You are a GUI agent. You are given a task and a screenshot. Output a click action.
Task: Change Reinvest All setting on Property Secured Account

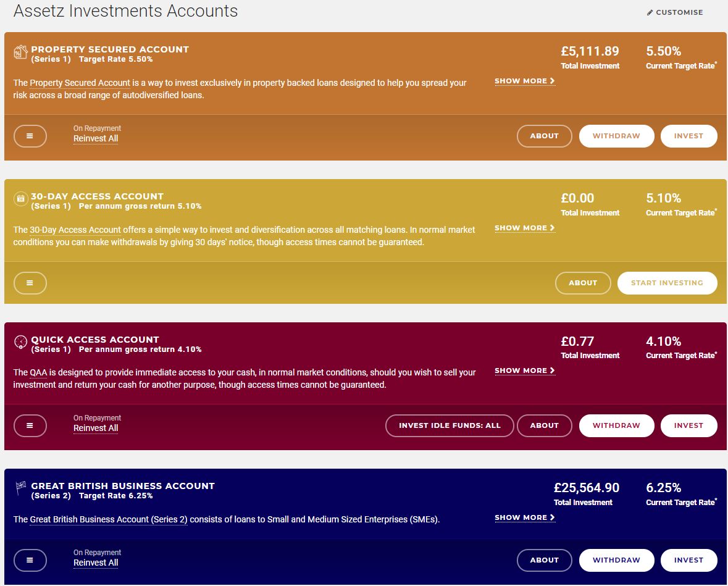pos(96,138)
